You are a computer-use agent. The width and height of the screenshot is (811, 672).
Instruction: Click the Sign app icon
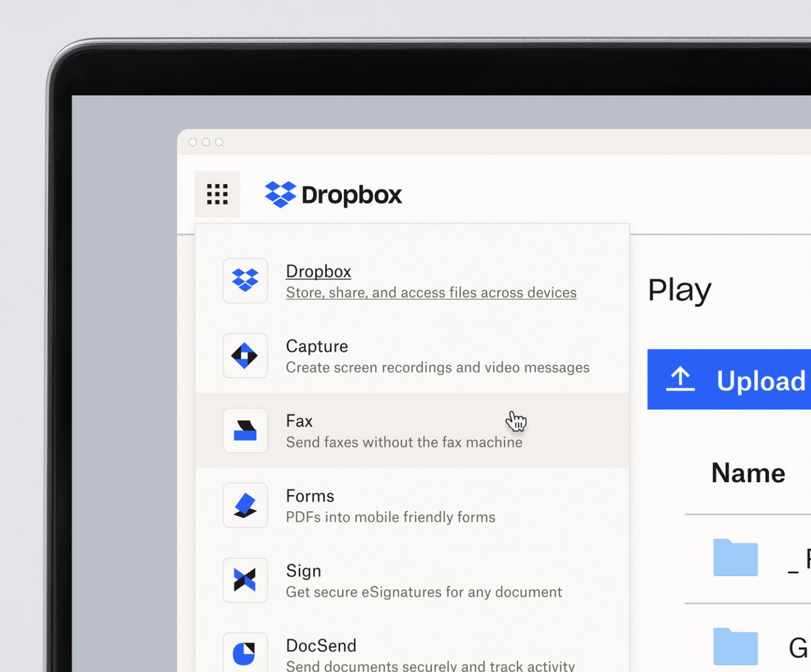click(x=245, y=580)
